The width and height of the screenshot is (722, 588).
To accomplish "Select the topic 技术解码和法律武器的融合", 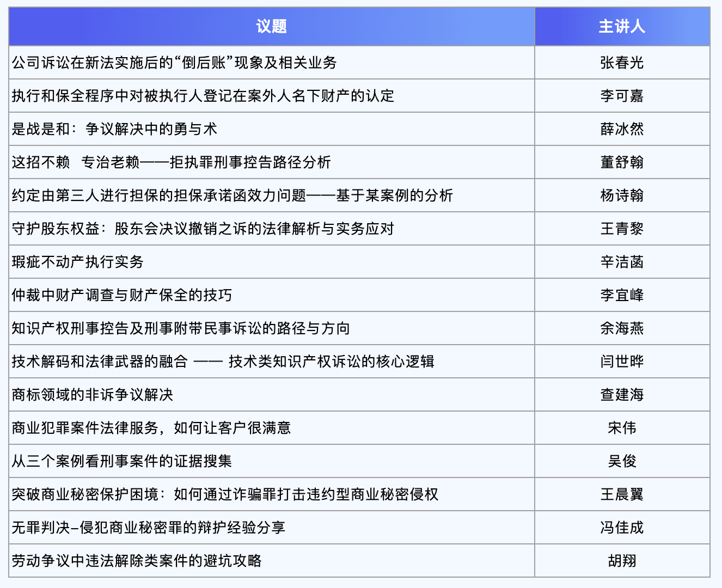I will click(x=223, y=362).
